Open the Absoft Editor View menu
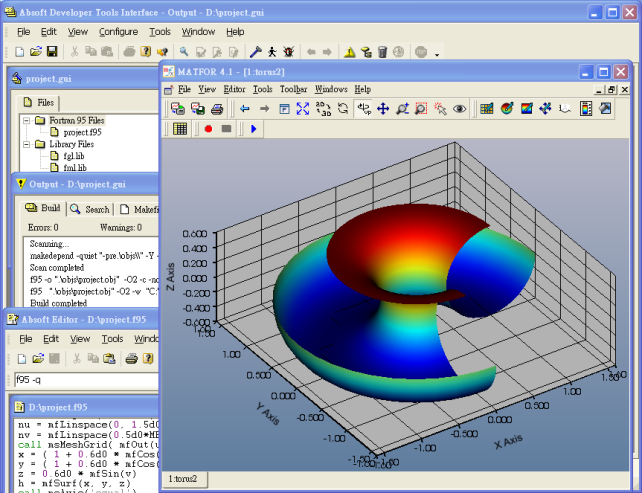This screenshot has height=493, width=642. (x=80, y=339)
